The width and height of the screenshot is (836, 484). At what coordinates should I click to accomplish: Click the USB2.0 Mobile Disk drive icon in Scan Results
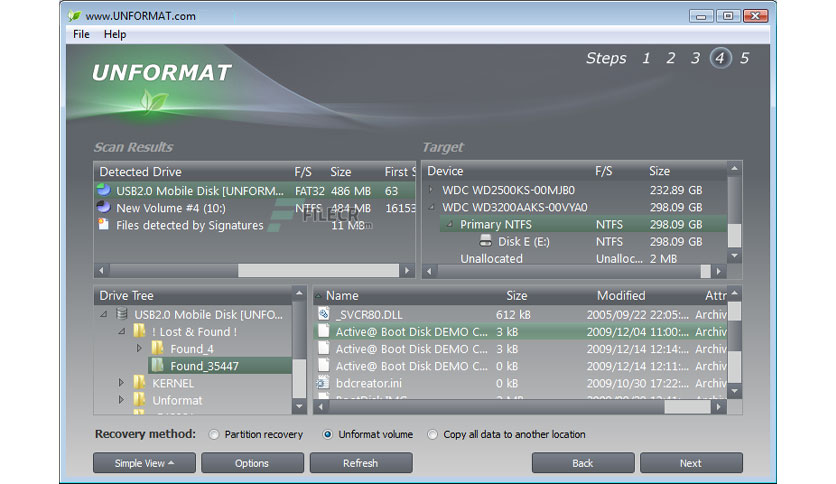103,190
